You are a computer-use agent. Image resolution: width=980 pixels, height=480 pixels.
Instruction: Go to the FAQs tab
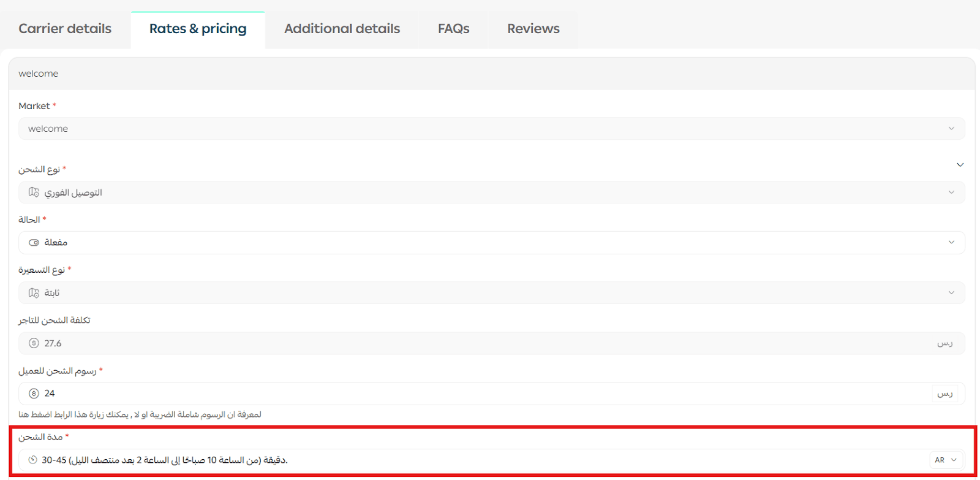click(x=453, y=29)
